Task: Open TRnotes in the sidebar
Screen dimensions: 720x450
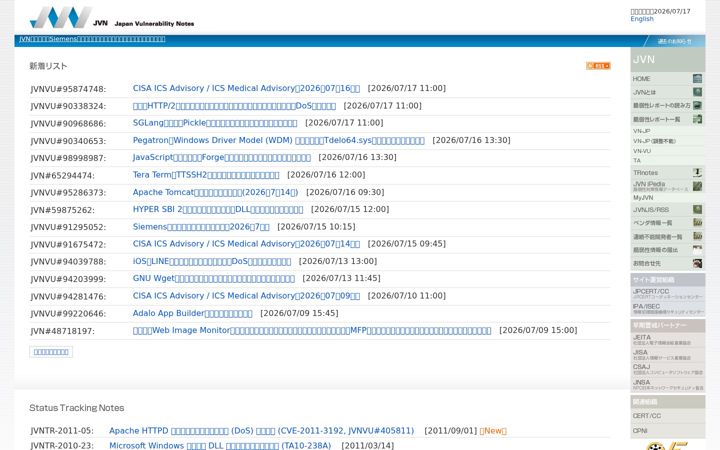Action: point(667,173)
